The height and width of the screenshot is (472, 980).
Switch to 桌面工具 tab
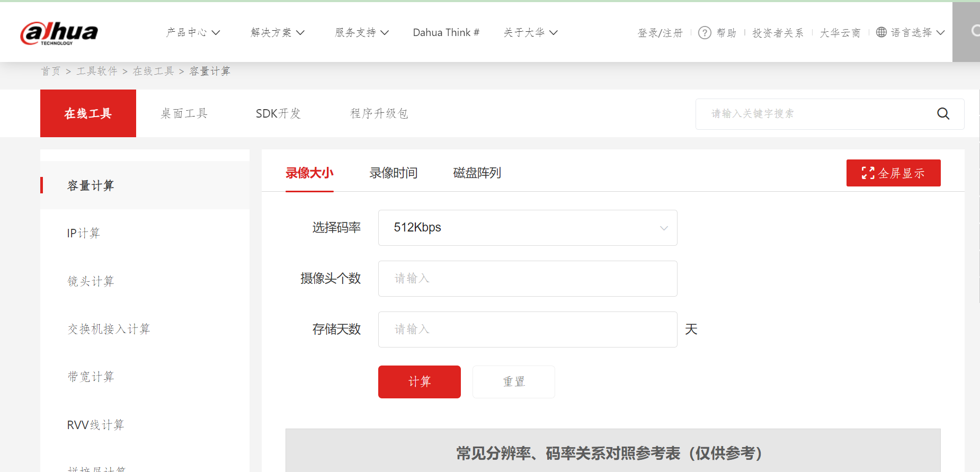pyautogui.click(x=184, y=113)
